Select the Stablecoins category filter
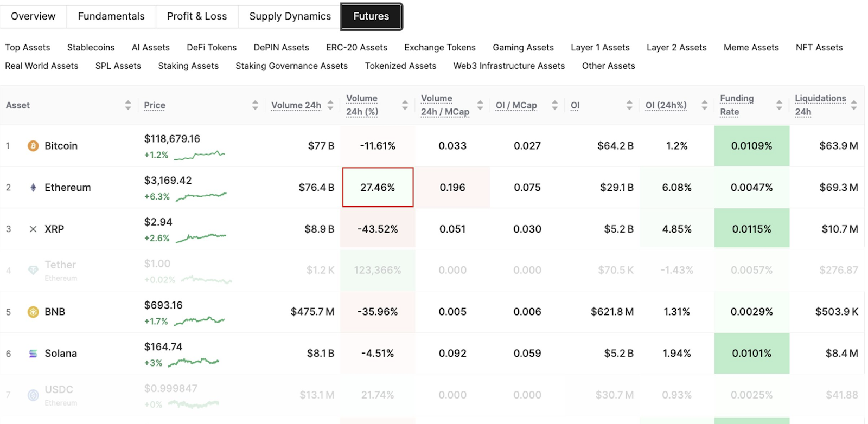The width and height of the screenshot is (868, 424). point(91,48)
